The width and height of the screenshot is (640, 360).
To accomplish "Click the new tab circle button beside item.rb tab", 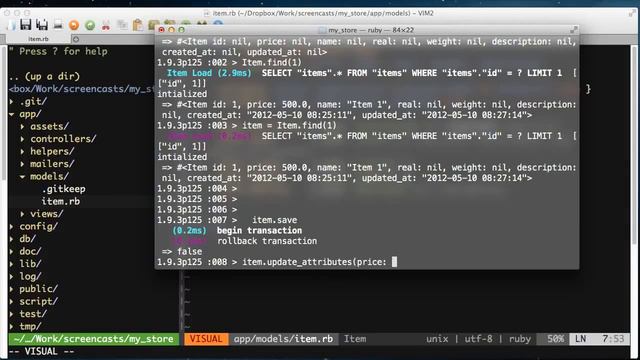I will (76, 39).
